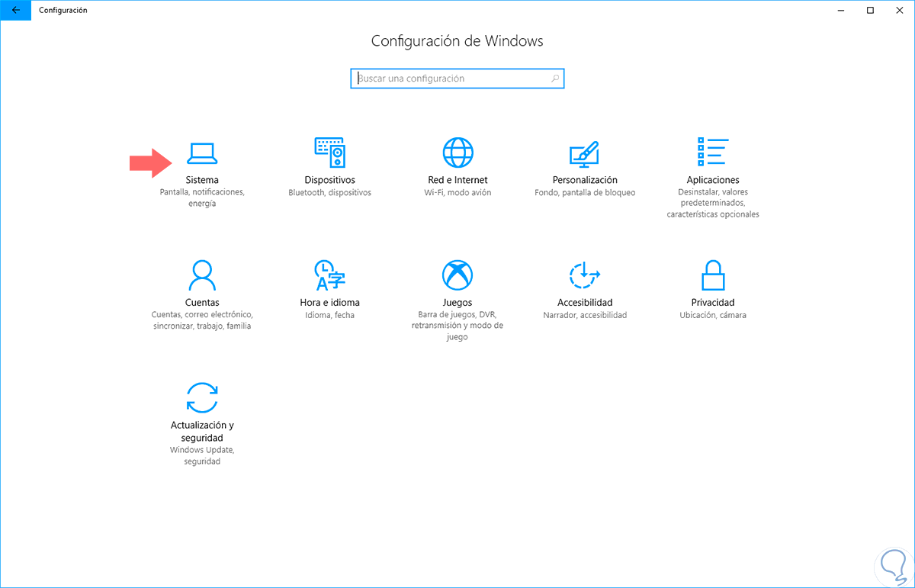Click 'Fondo, pantalla de bloqueo' description
This screenshot has width=915, height=588.
click(x=585, y=193)
